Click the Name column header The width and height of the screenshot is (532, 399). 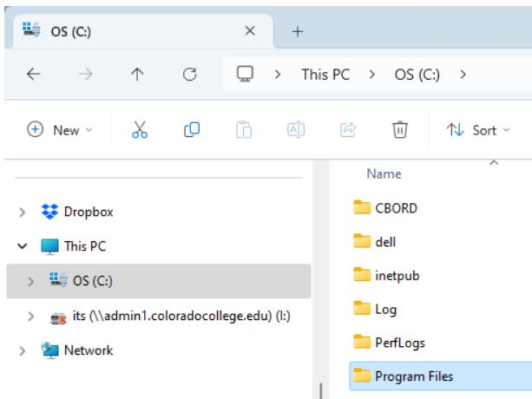(x=384, y=173)
